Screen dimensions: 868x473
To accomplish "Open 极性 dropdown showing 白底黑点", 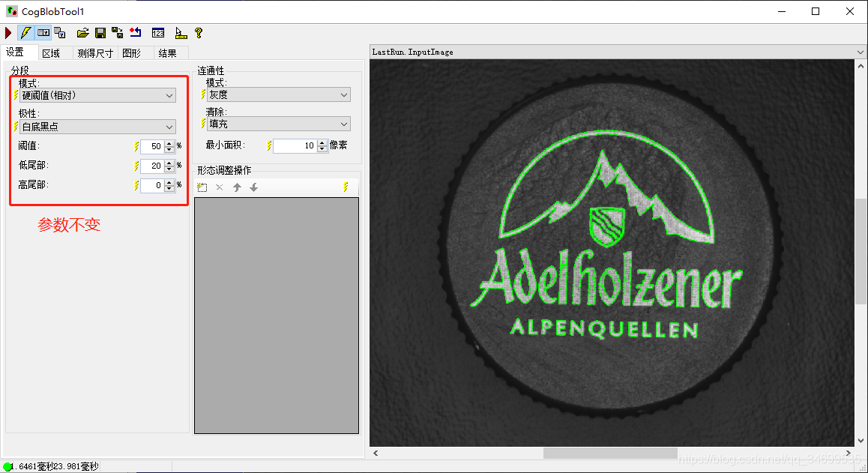I will tap(98, 127).
